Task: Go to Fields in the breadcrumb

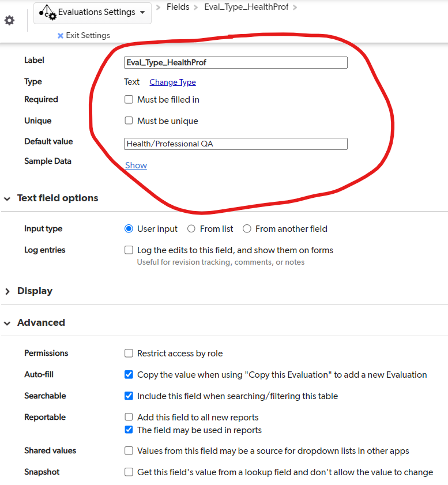Action: coord(178,7)
